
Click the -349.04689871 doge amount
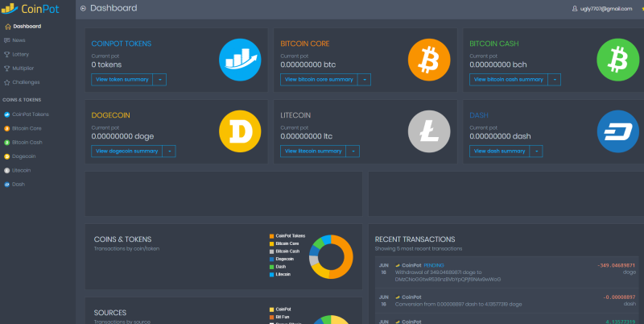point(616,266)
